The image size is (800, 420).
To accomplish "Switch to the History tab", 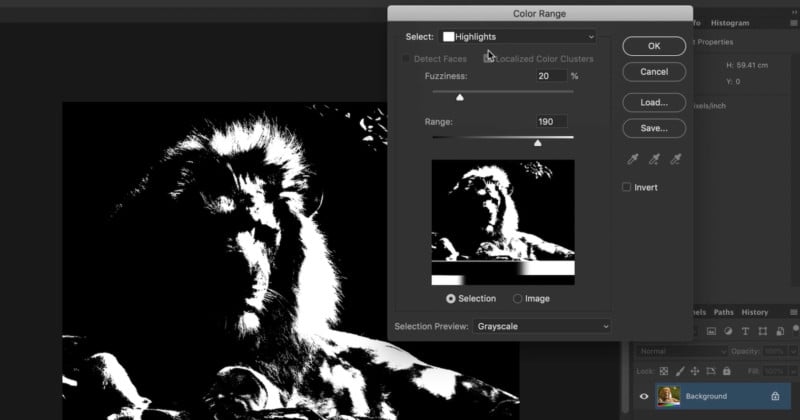I will (755, 312).
